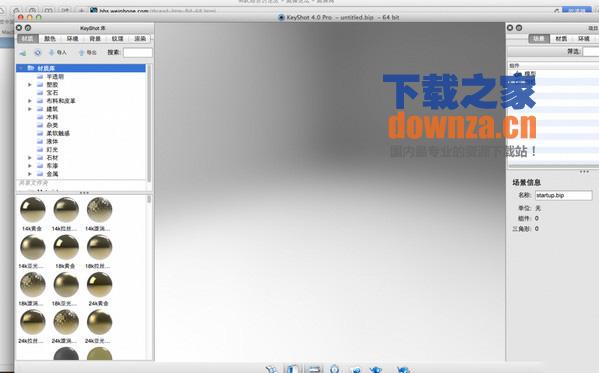Open the 场景 tab in project panel
Screen dimensions: 599x373
click(539, 39)
